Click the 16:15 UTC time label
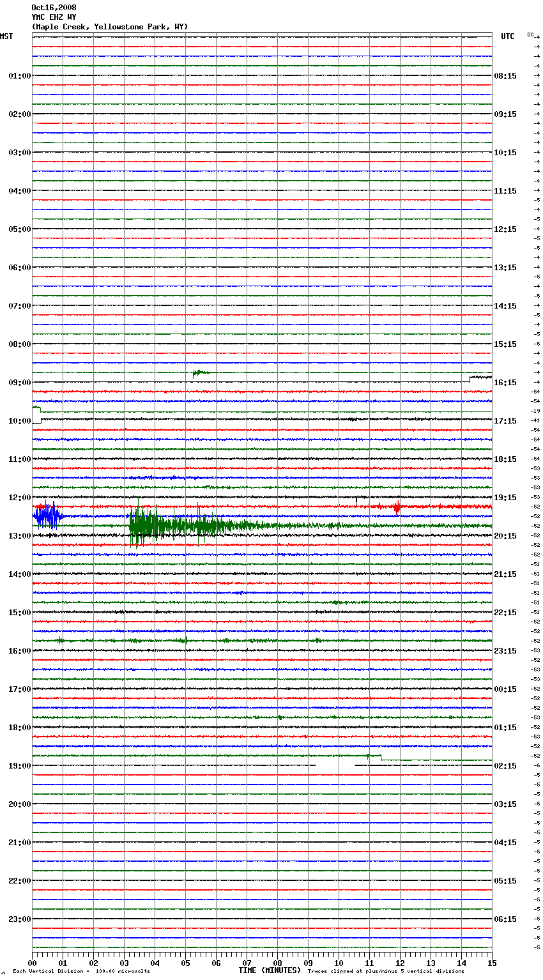 tap(505, 383)
